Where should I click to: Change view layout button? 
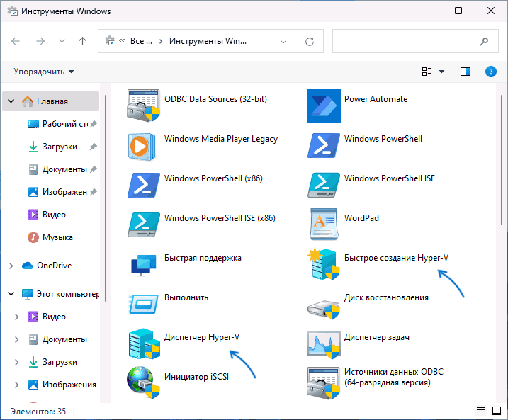tap(427, 72)
